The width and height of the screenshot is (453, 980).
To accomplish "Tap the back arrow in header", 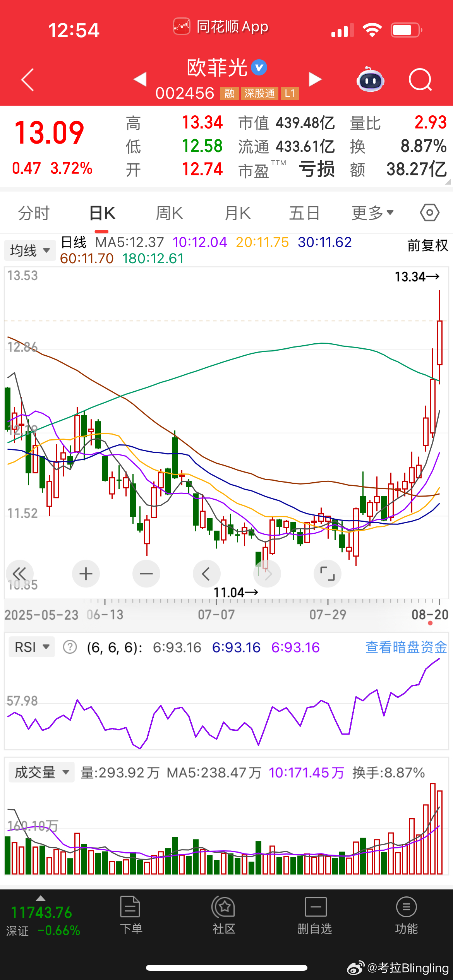I will coord(27,80).
